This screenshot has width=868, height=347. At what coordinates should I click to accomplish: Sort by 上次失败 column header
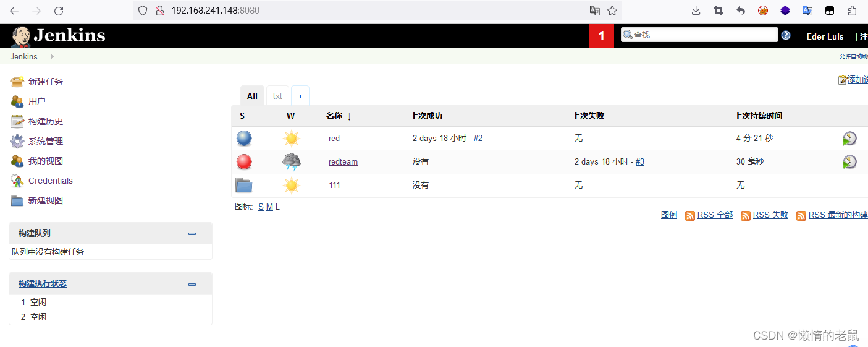point(588,116)
